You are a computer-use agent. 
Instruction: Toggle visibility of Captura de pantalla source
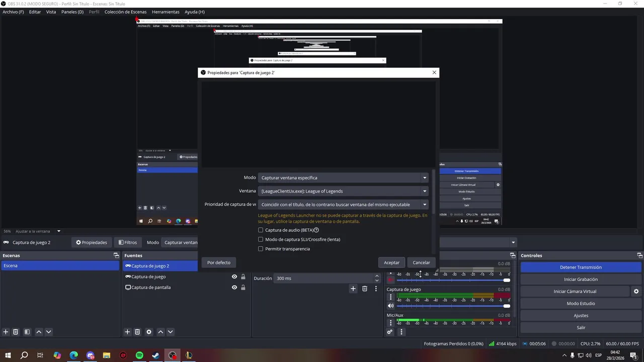click(x=234, y=288)
